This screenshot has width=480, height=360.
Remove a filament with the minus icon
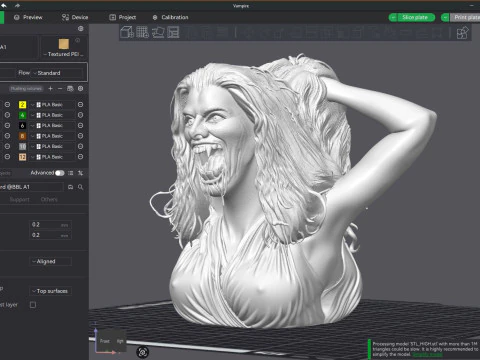pos(60,88)
